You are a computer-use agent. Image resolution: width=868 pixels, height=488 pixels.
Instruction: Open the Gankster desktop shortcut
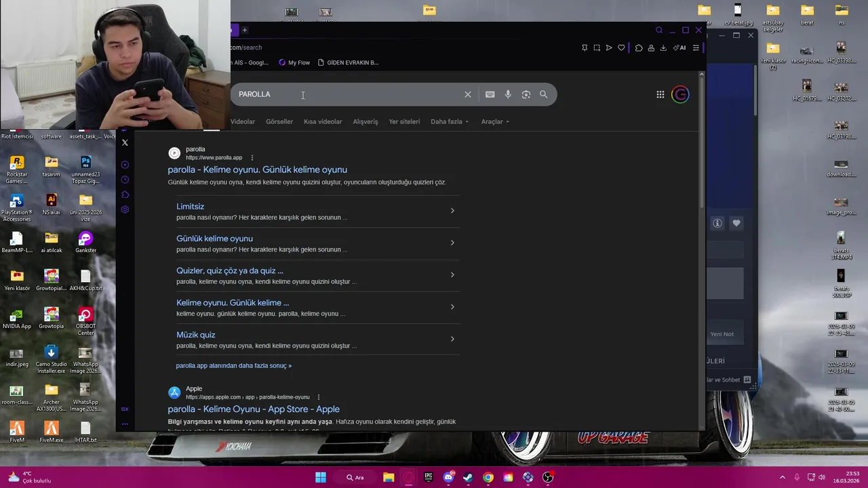pyautogui.click(x=85, y=242)
